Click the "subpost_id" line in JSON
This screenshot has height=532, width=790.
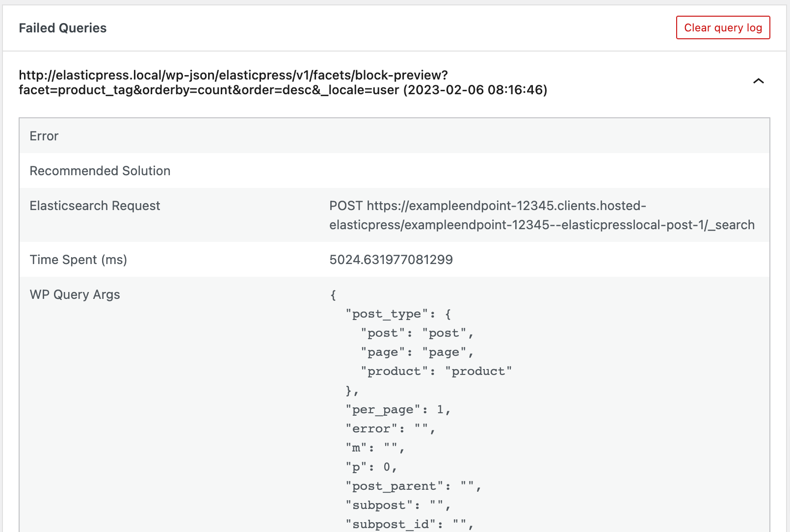coord(409,524)
